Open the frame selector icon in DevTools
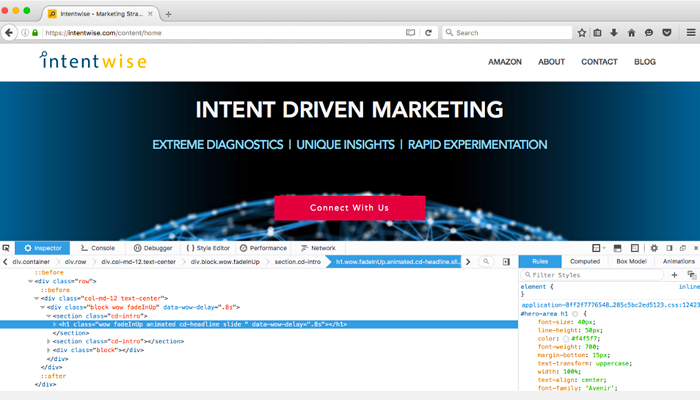The height and width of the screenshot is (400, 700). (x=598, y=248)
